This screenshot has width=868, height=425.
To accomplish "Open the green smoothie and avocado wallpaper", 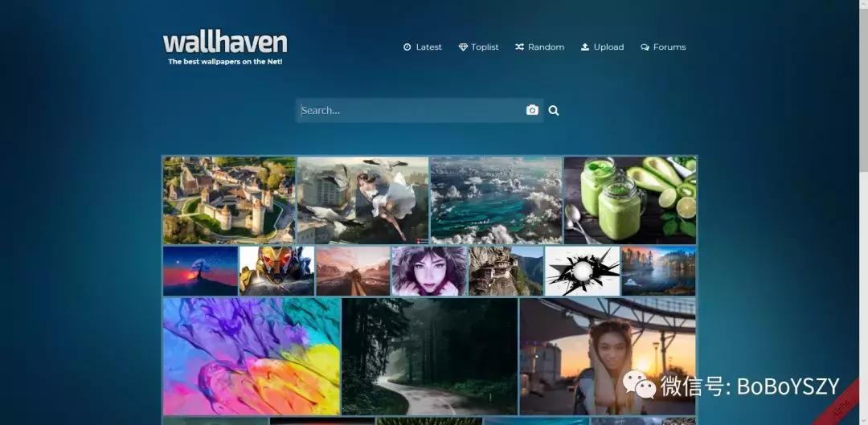I will click(631, 200).
